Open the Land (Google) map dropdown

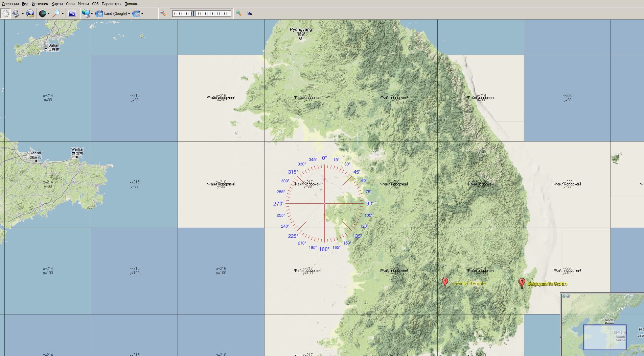(116, 14)
